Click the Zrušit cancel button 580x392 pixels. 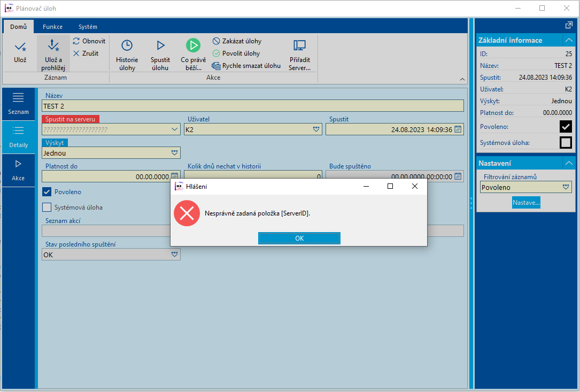[86, 53]
